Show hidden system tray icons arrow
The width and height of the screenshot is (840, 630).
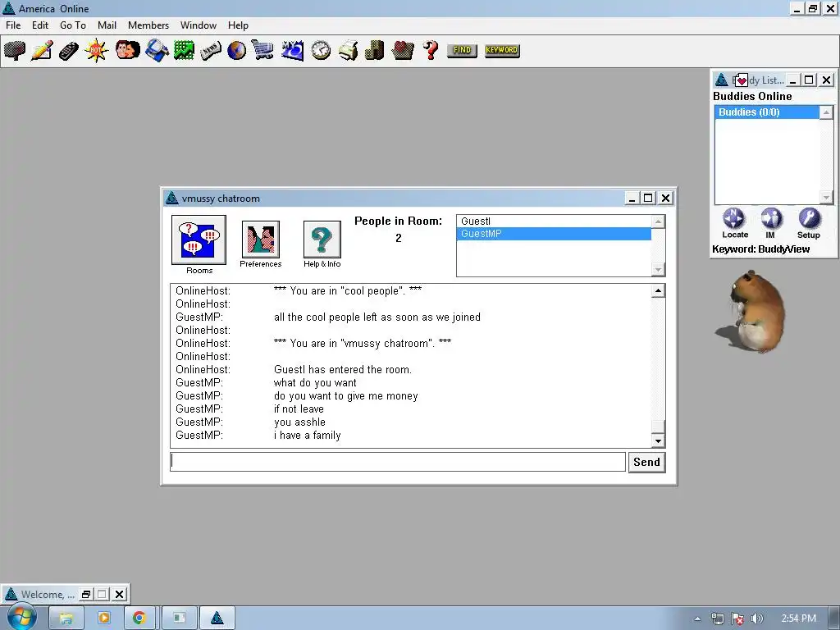pyautogui.click(x=697, y=619)
